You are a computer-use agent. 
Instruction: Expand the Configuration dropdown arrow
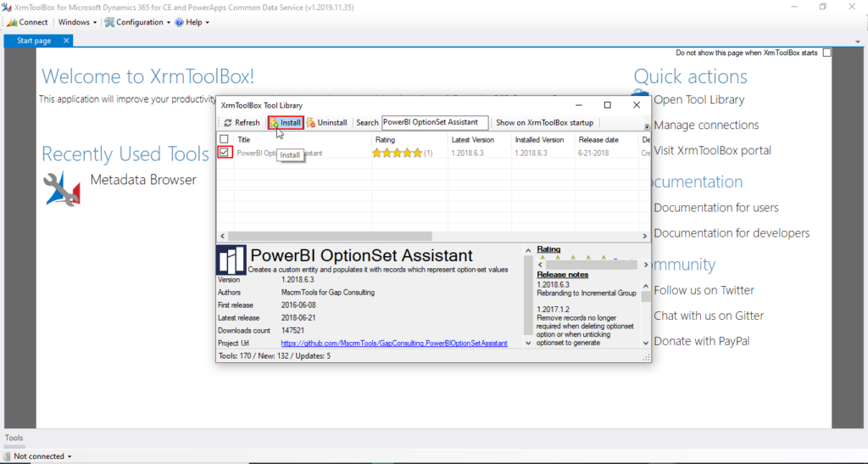point(169,23)
